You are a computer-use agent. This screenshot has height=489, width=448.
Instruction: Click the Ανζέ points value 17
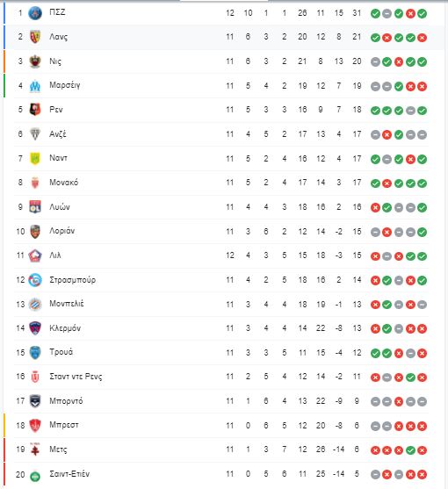[357, 134]
